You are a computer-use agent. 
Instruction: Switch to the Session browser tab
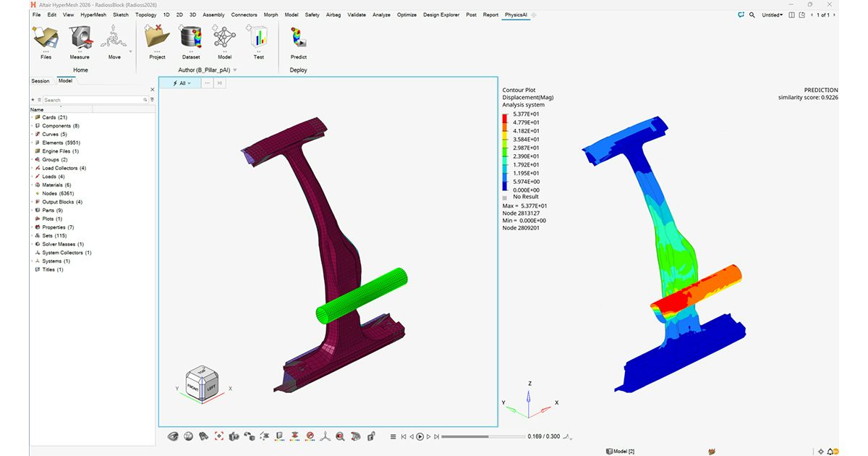click(41, 81)
